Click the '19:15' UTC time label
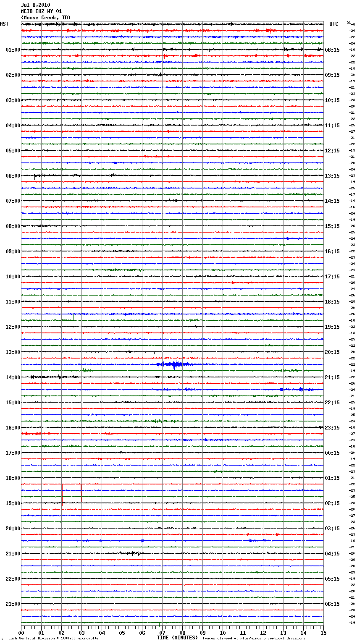Viewport: 357px width, 644px height. [332, 327]
